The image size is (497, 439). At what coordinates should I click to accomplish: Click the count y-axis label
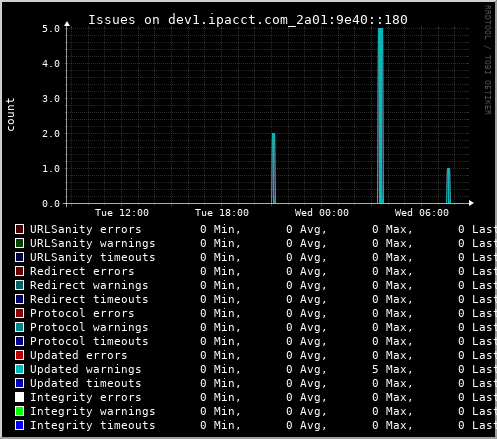[10, 114]
